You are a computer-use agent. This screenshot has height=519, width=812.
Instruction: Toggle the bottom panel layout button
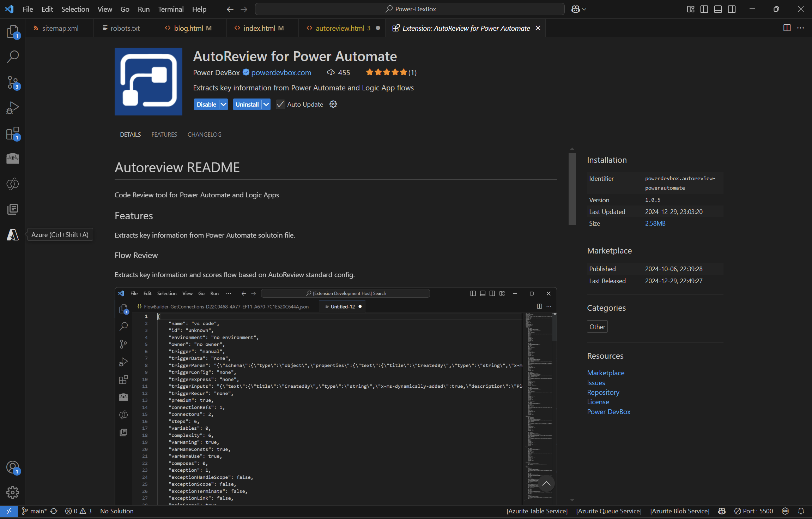(718, 9)
